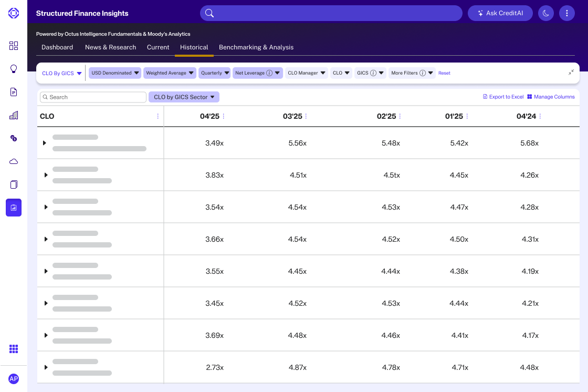Collapse the filter bar with shrink icon
Image resolution: width=588 pixels, height=392 pixels.
point(571,73)
